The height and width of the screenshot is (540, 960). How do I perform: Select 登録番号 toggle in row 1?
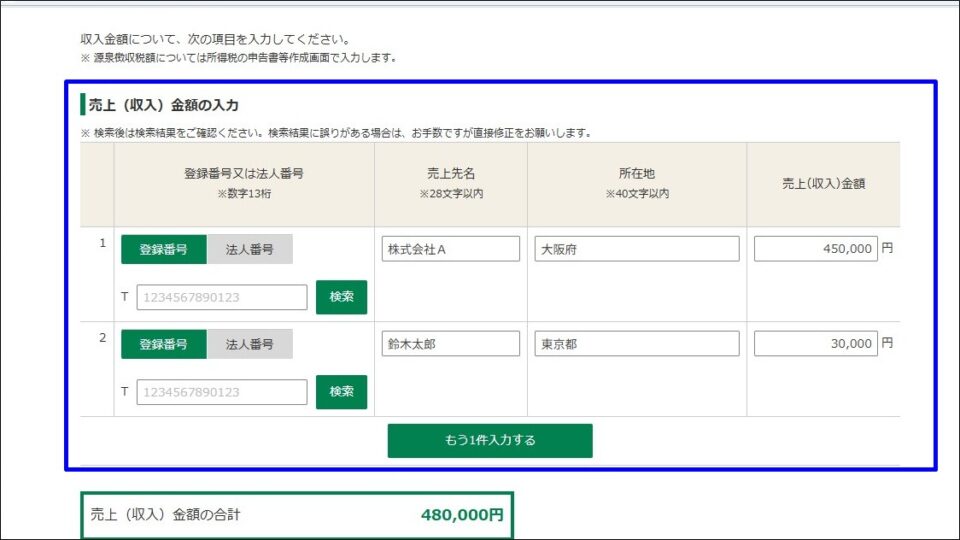click(163, 250)
